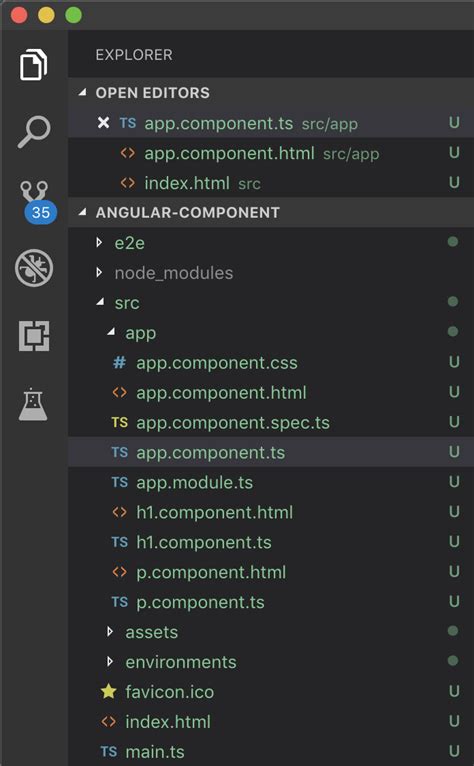
Task: Open h1.component.html file
Action: click(x=271, y=512)
